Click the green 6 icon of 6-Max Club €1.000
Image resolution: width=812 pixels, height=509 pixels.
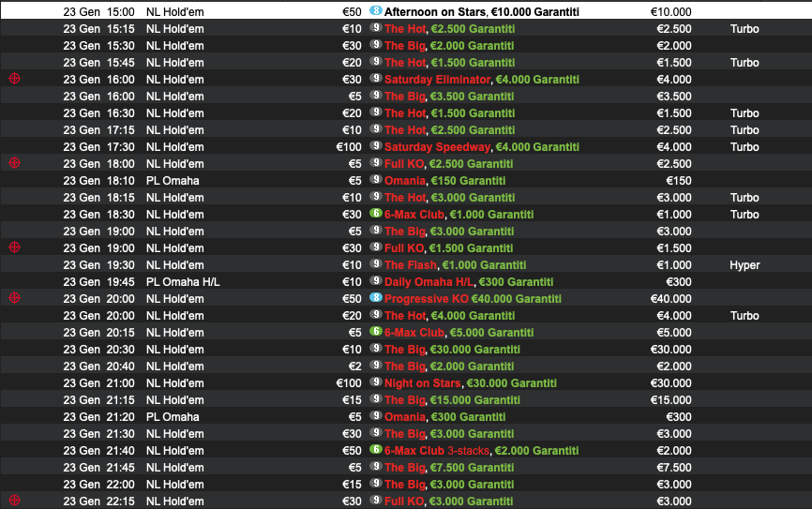pos(375,213)
